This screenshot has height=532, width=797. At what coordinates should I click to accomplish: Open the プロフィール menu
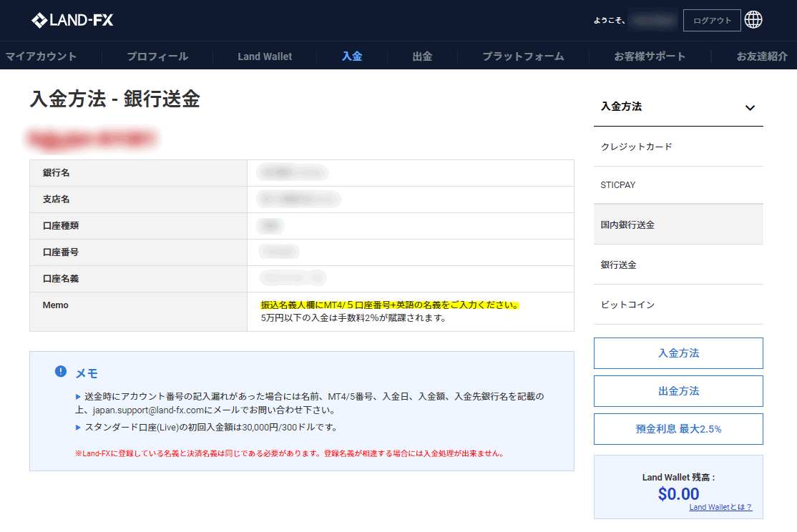coord(157,56)
